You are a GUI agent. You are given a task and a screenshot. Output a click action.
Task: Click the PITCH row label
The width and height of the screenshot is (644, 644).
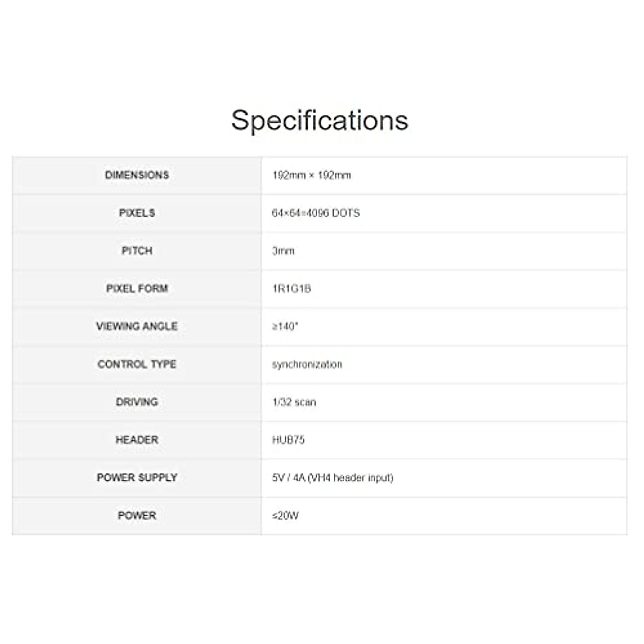point(137,251)
